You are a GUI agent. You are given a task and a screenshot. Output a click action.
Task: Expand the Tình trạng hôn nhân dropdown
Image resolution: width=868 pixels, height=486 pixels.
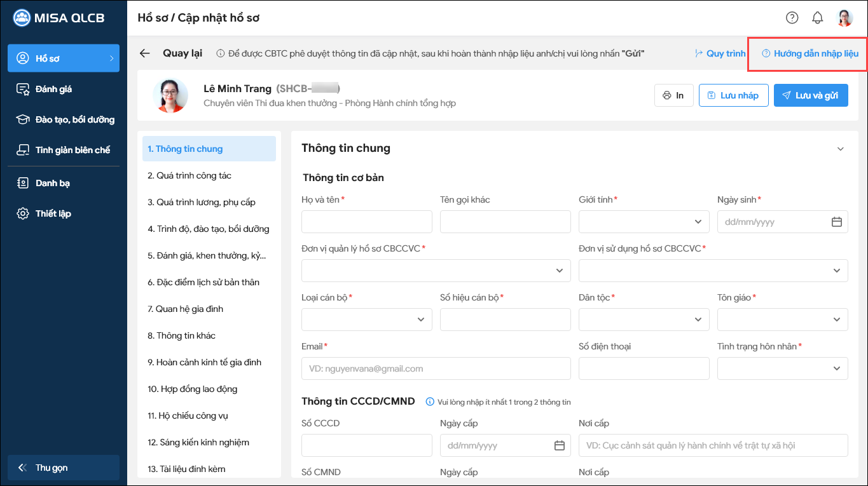tap(836, 368)
